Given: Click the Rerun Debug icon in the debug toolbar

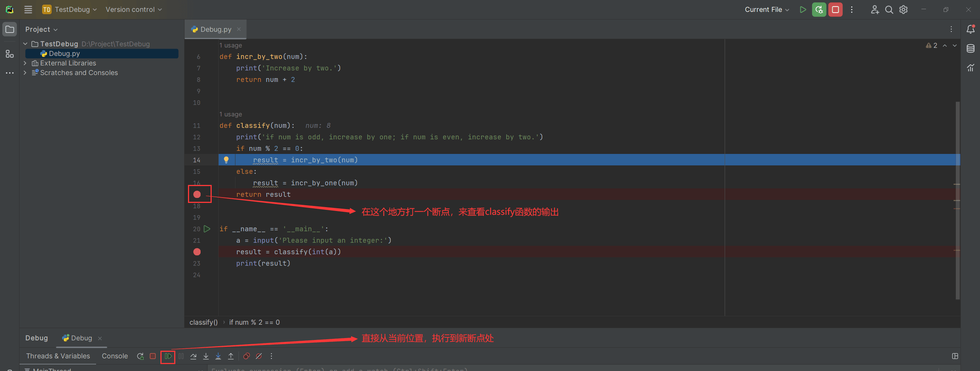Looking at the screenshot, I should (140, 356).
